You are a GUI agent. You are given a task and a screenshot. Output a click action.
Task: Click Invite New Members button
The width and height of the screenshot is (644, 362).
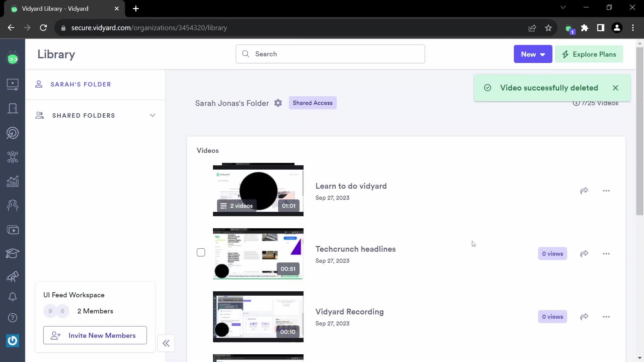[x=95, y=336]
